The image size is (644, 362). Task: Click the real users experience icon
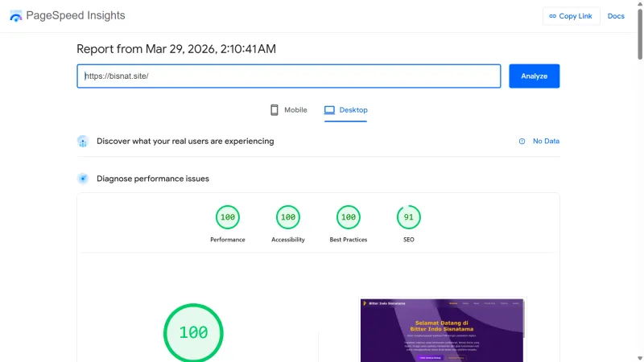tap(83, 142)
